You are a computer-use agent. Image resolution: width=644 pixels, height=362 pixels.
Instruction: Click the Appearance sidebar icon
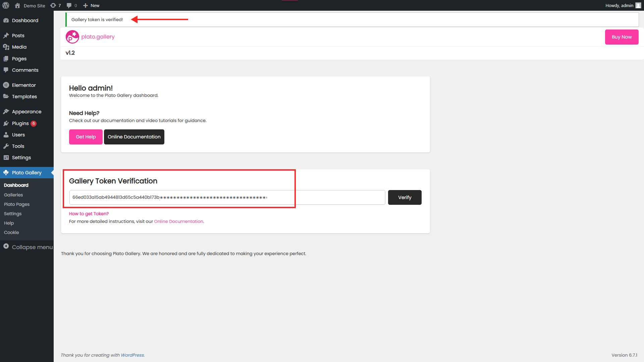(x=6, y=112)
